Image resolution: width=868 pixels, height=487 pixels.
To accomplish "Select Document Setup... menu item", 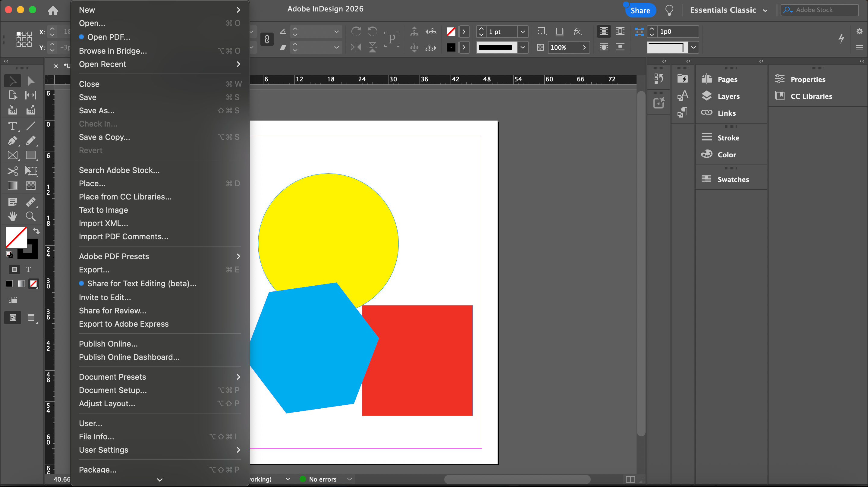I will coord(113,390).
